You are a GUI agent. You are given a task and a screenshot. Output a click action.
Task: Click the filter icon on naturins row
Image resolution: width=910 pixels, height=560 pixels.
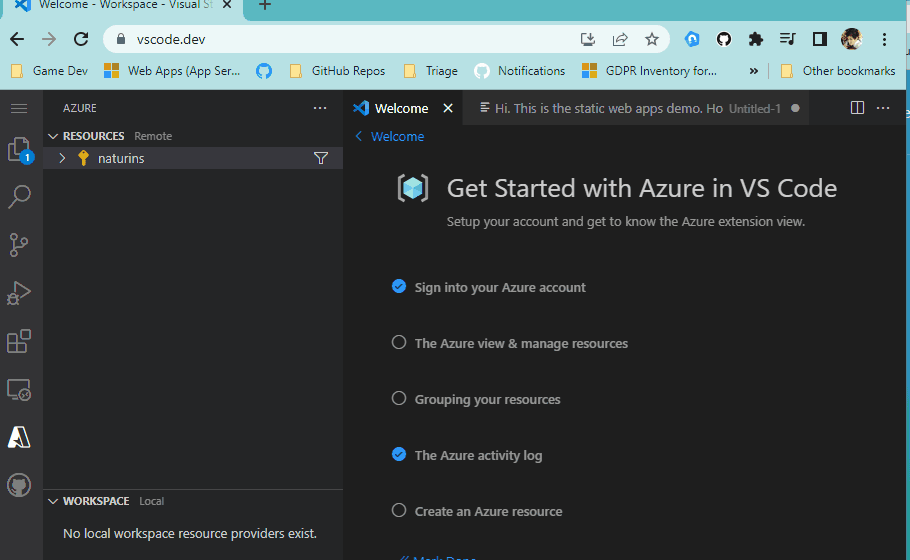(320, 158)
